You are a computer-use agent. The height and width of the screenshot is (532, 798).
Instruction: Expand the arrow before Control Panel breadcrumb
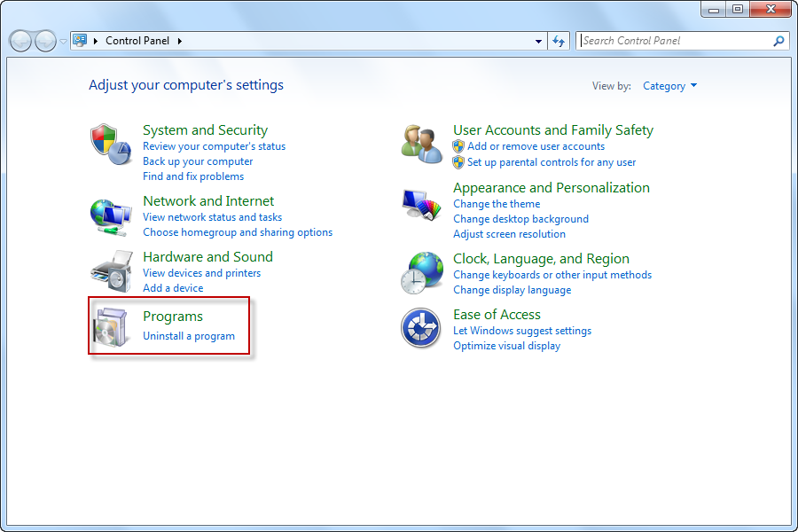(95, 42)
